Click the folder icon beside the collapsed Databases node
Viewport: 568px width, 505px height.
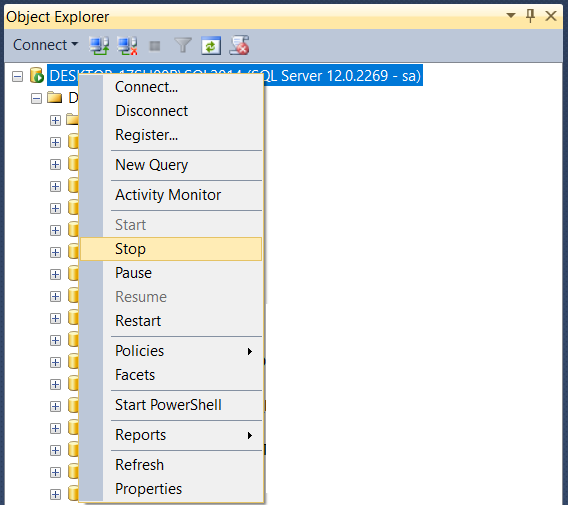click(x=55, y=97)
